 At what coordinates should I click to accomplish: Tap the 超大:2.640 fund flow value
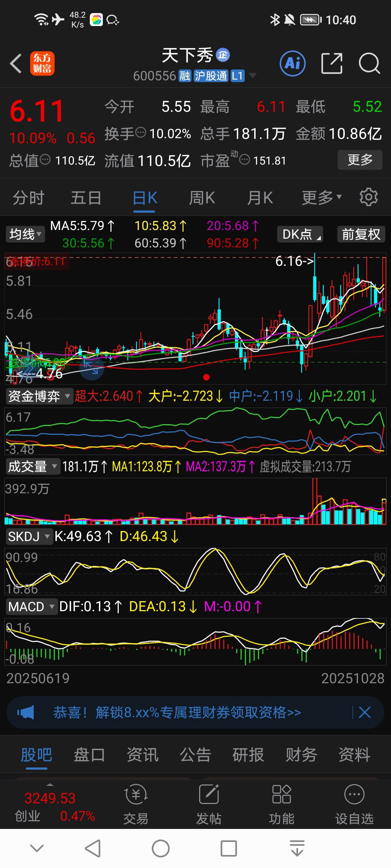point(109,396)
